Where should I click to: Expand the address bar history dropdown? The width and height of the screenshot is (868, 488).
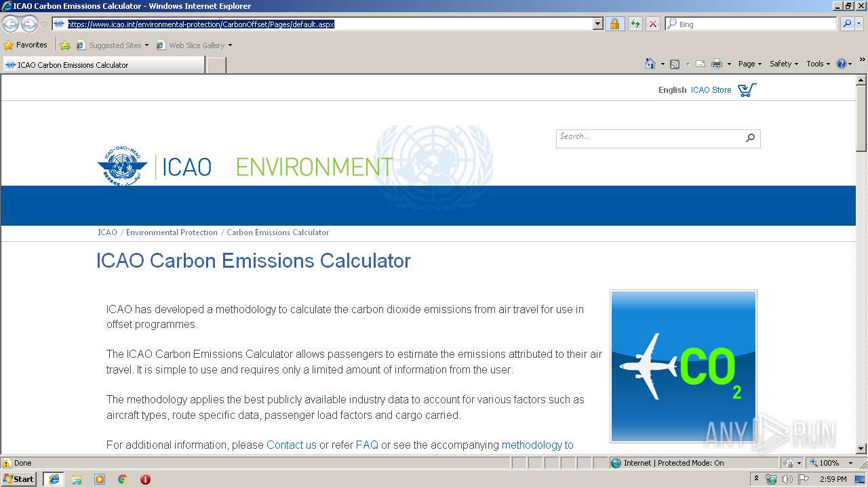point(597,24)
